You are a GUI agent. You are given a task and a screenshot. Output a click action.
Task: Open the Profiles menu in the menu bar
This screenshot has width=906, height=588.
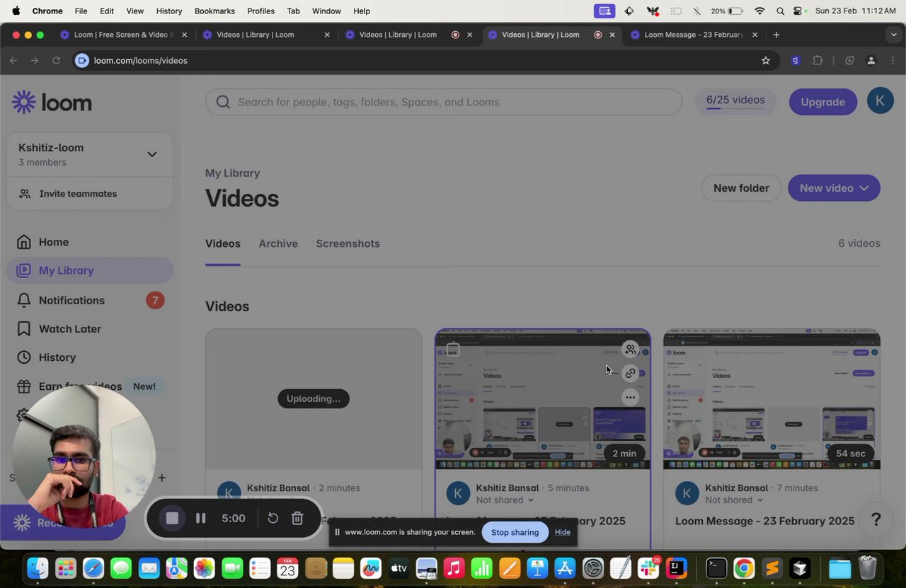(261, 11)
